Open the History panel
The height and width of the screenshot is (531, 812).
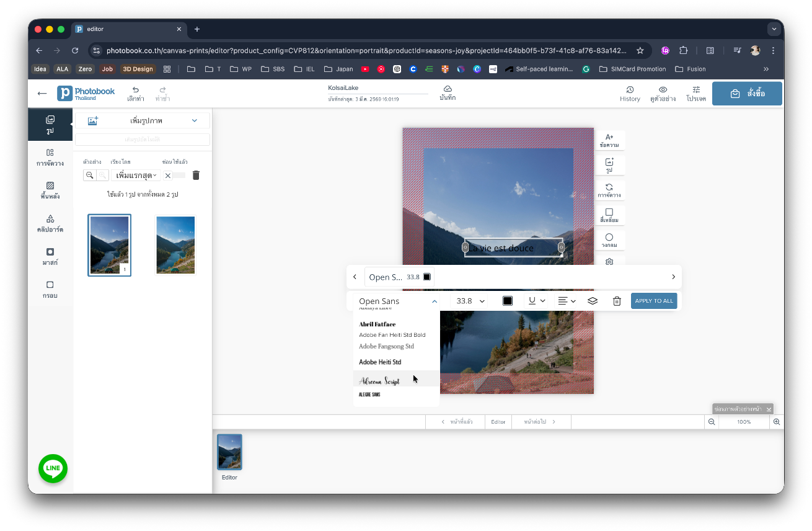(630, 94)
